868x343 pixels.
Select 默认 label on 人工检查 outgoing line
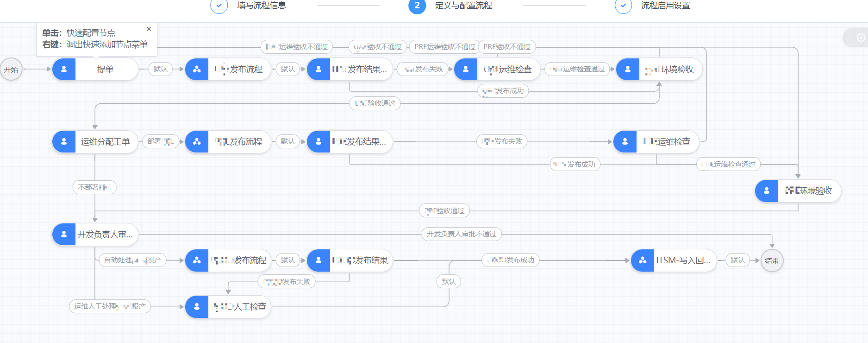pos(449,282)
